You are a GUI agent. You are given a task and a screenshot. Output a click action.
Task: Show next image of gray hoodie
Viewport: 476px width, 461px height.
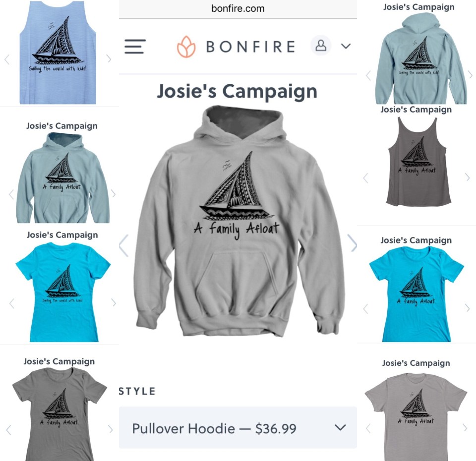click(352, 243)
